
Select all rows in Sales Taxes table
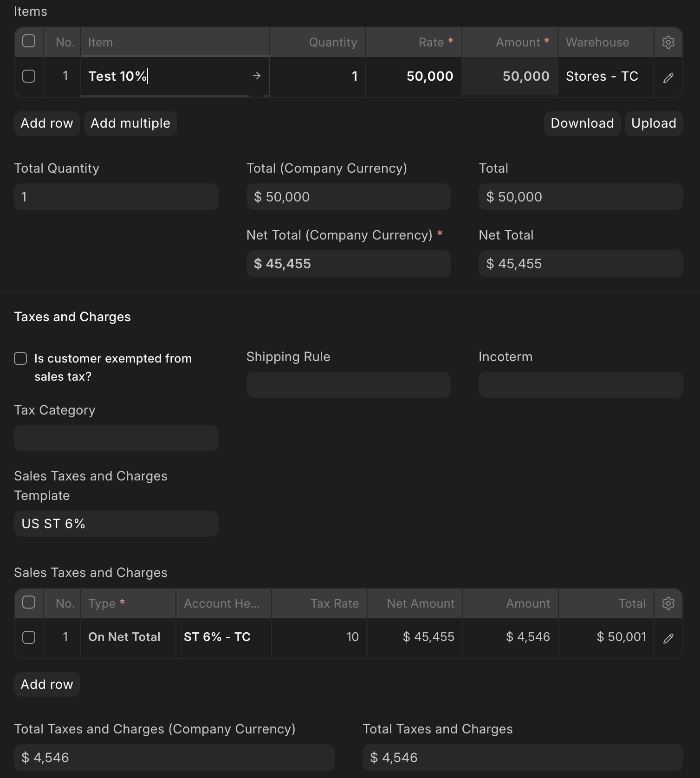click(x=29, y=603)
